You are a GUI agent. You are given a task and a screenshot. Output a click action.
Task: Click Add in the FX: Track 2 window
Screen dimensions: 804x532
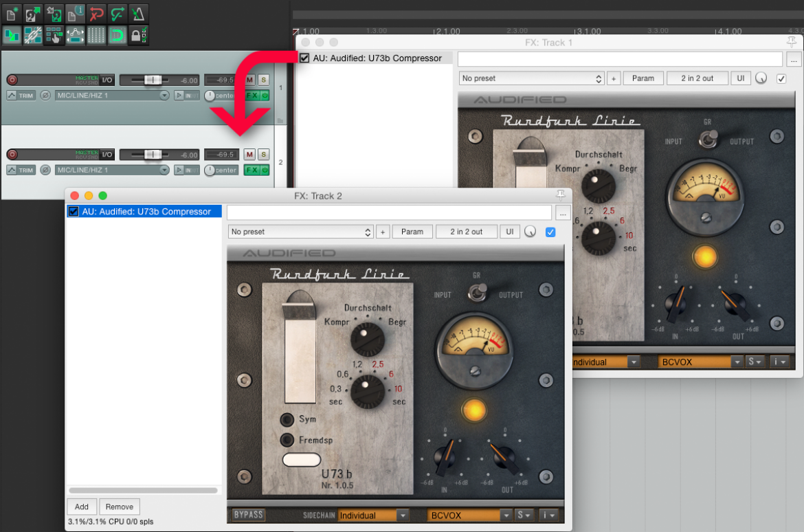click(82, 507)
